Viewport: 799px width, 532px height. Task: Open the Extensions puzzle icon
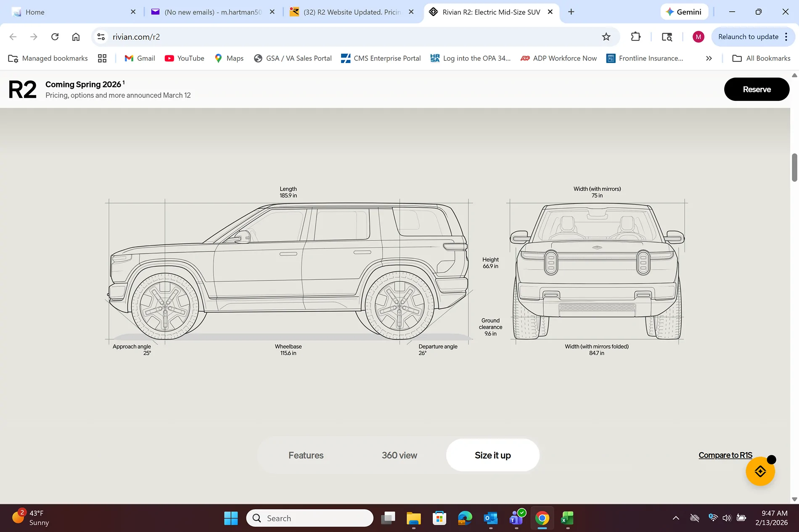[636, 37]
